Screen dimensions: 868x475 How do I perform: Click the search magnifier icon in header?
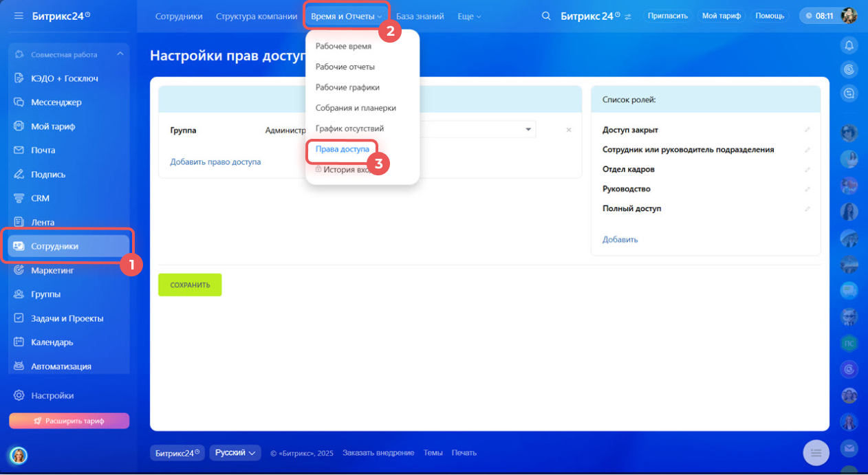coord(546,16)
